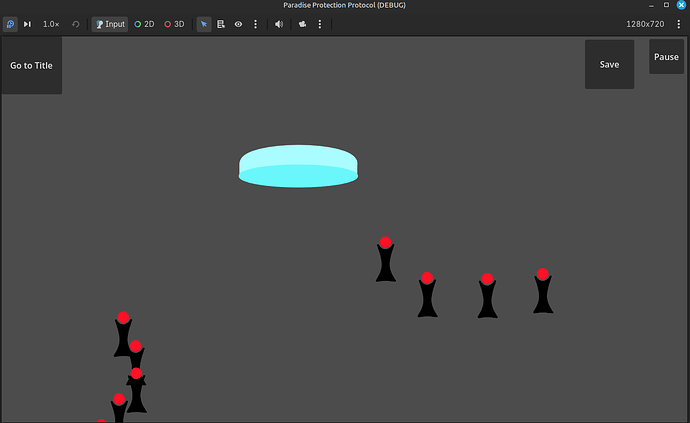Click the Go to Title button
This screenshot has width=690, height=423.
[31, 66]
